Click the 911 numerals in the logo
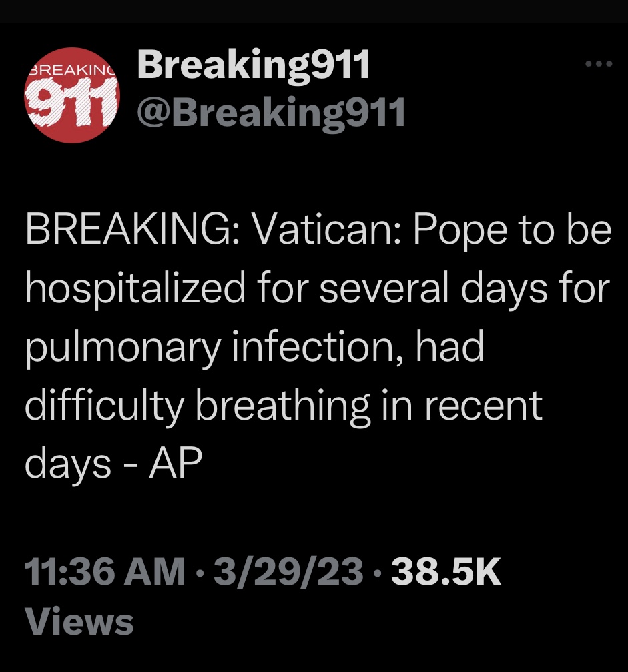Viewport: 628px width, 672px height. point(70,102)
